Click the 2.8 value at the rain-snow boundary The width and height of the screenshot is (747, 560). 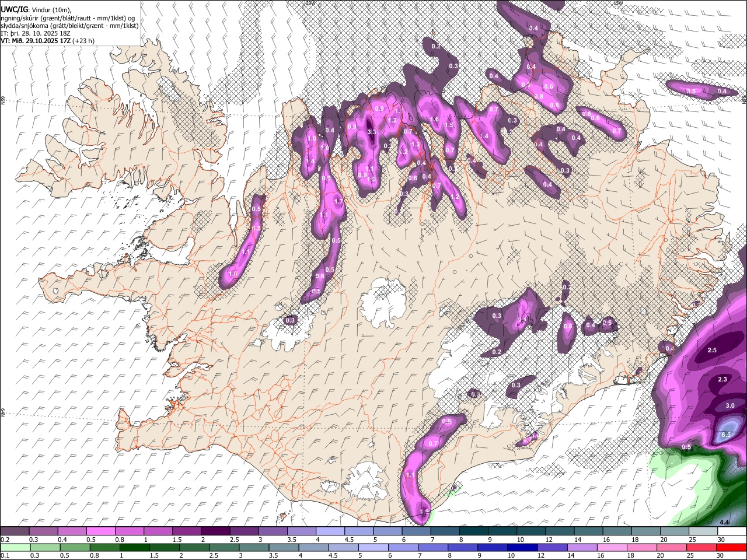688,450
